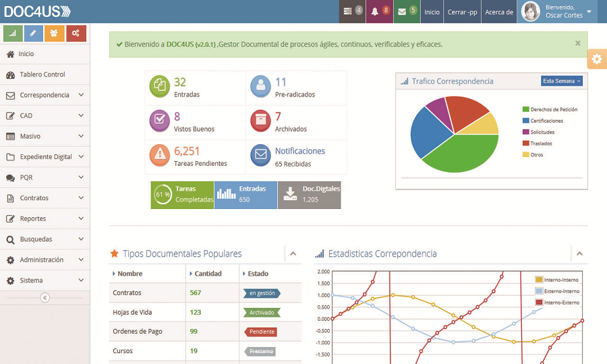Open the orange settings gear on right edge

[x=597, y=59]
